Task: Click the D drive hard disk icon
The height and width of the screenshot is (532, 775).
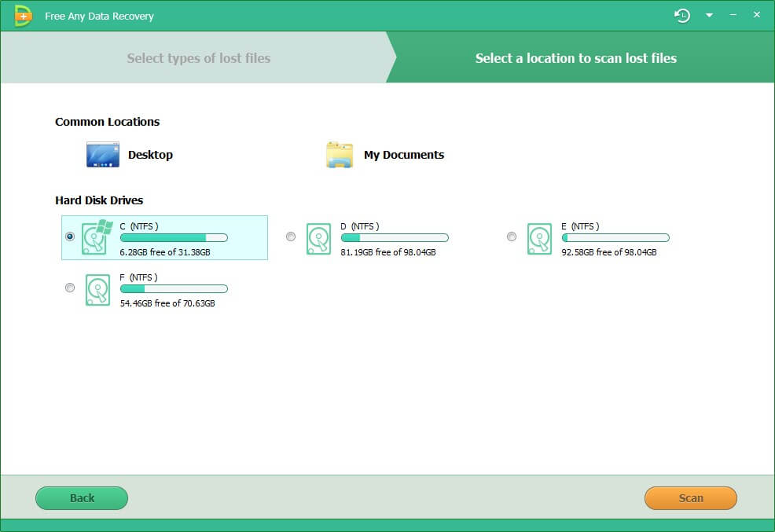Action: click(318, 239)
